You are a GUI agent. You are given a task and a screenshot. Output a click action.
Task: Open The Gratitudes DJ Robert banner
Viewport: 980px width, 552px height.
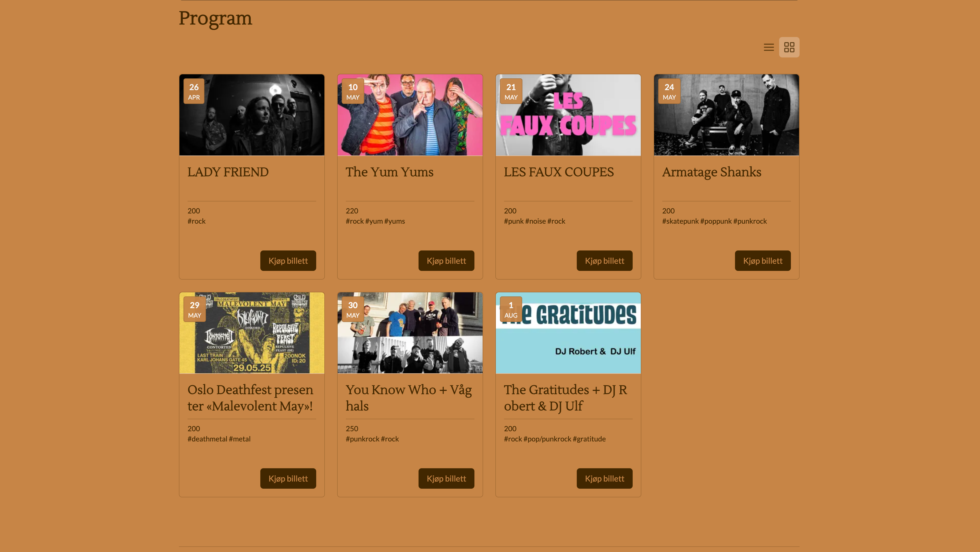568,333
